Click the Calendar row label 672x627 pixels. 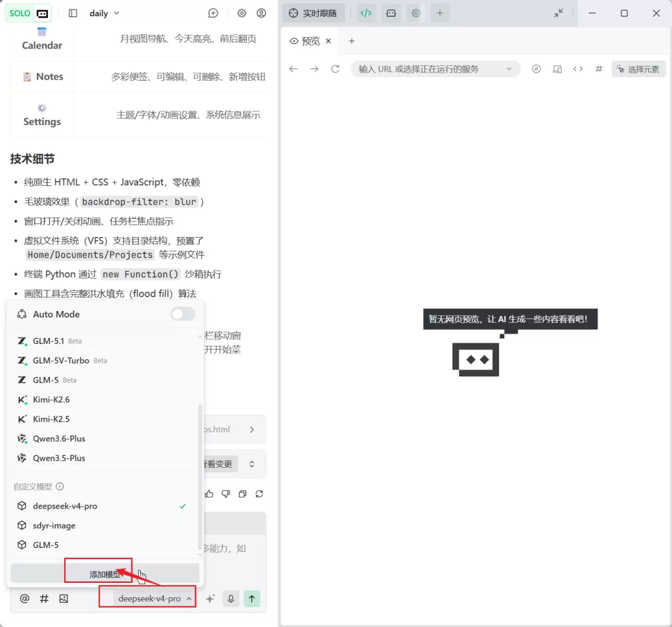pos(42,45)
